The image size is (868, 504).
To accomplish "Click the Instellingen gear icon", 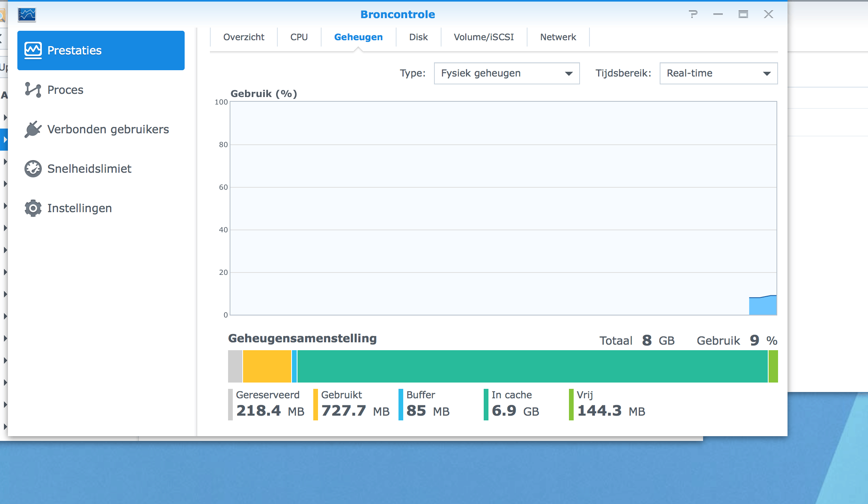I will 33,208.
